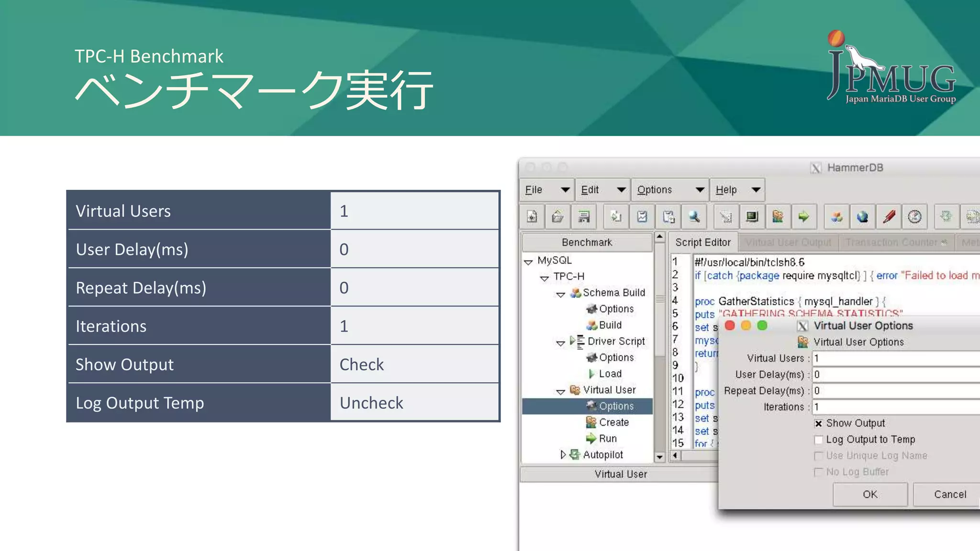Enable Log Output to Temp checkbox

pos(819,440)
